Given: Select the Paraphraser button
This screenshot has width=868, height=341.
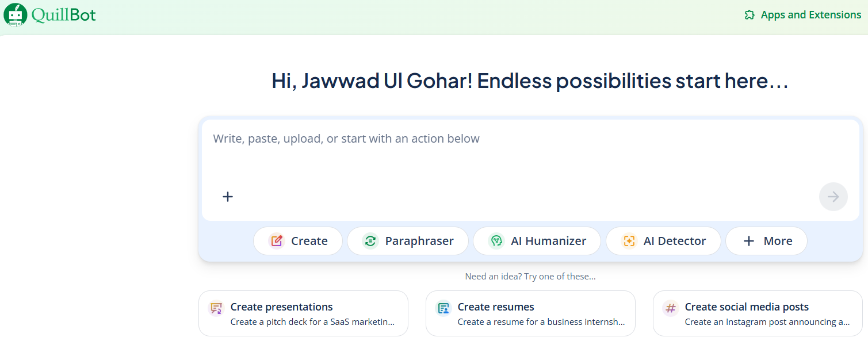Looking at the screenshot, I should click(x=408, y=241).
